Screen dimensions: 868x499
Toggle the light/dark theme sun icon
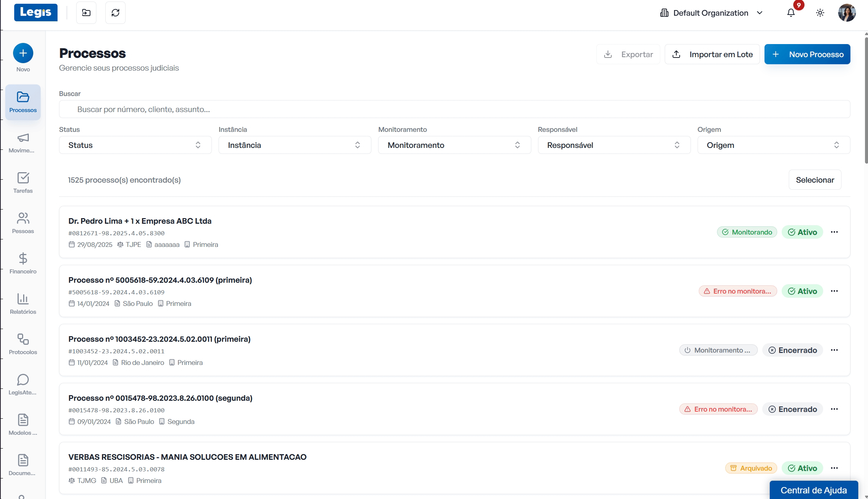coord(820,13)
